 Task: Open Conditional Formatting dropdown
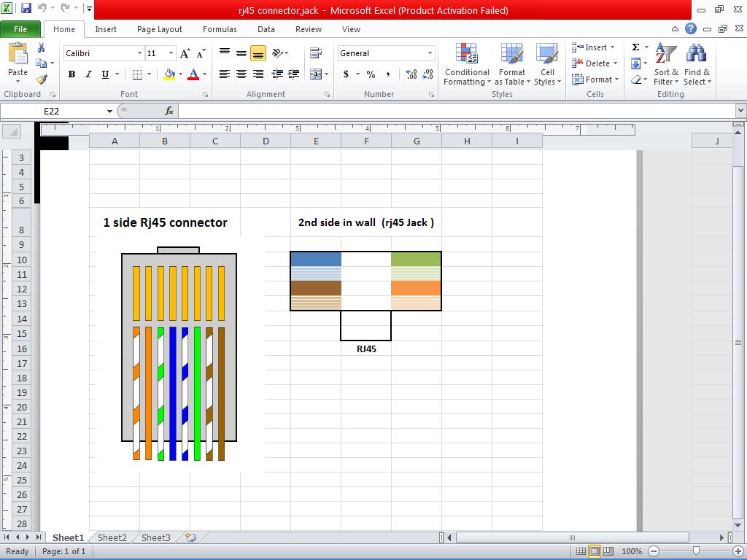(467, 64)
